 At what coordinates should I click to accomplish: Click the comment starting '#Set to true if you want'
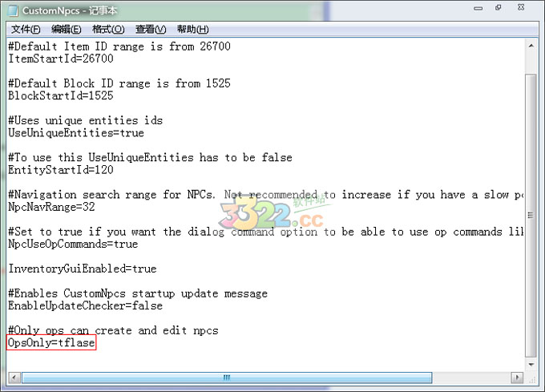tap(265, 232)
